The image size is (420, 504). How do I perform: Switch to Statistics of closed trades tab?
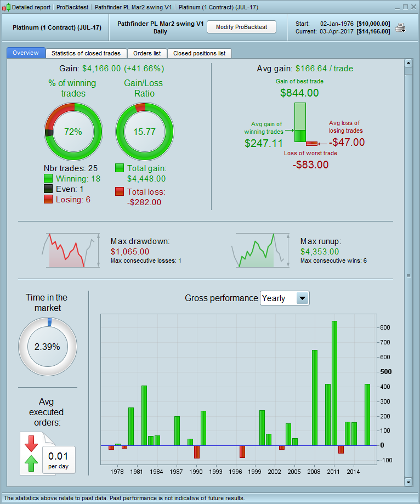pyautogui.click(x=86, y=53)
